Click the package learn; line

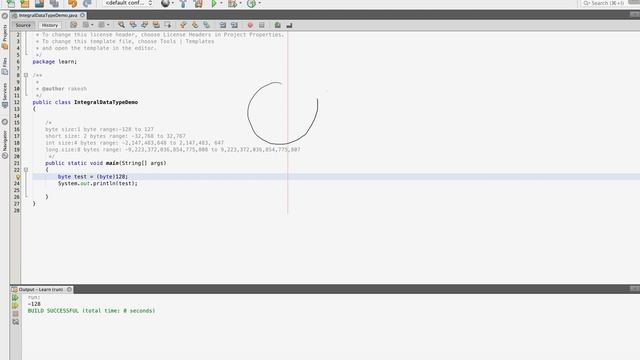[x=55, y=62]
